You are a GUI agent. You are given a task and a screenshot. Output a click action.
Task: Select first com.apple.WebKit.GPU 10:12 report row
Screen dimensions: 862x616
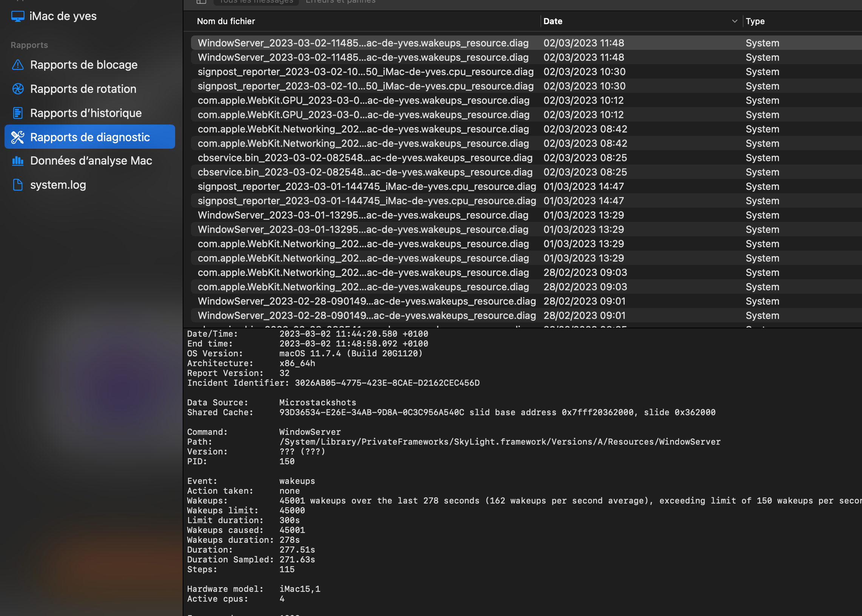tap(363, 100)
